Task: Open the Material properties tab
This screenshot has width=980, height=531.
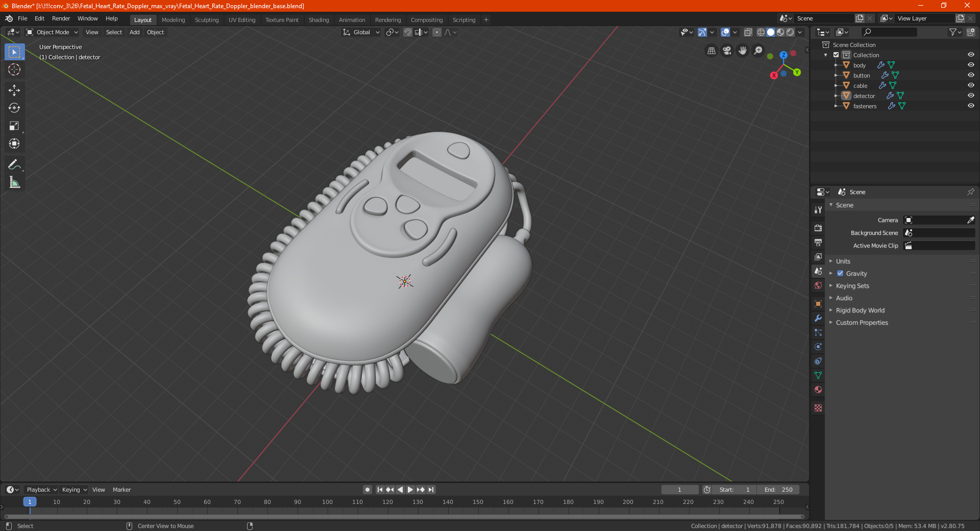Action: coord(818,390)
